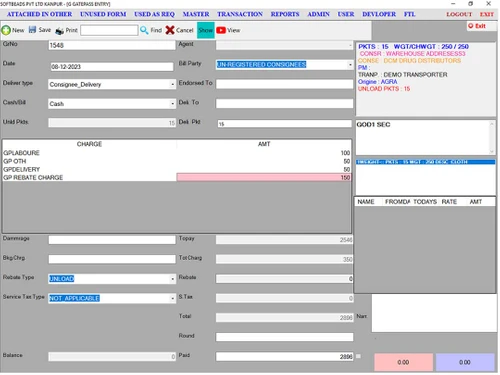500x375 pixels.
Task: Click the Round input field
Action: coord(284,337)
